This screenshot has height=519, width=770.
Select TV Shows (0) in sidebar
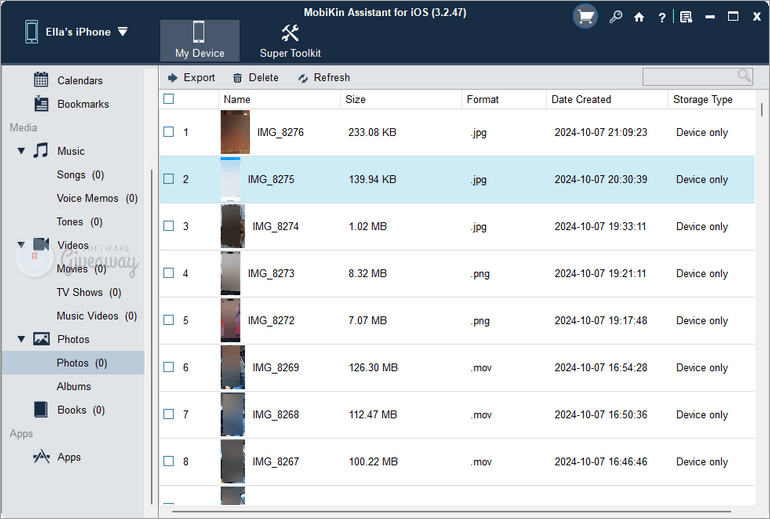coord(89,293)
